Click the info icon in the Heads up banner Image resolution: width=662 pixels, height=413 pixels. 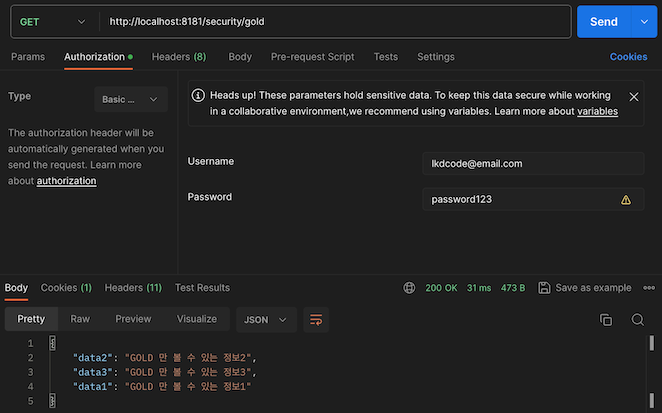tap(198, 95)
